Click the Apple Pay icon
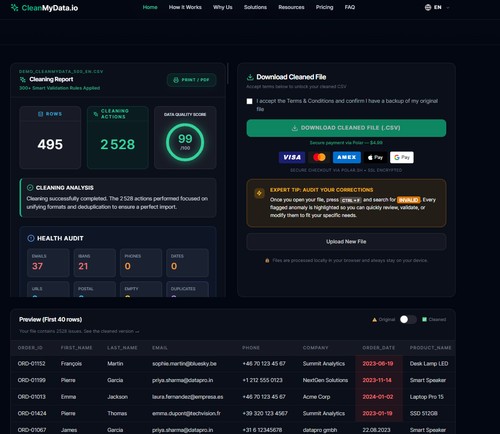500x434 pixels. 375,157
